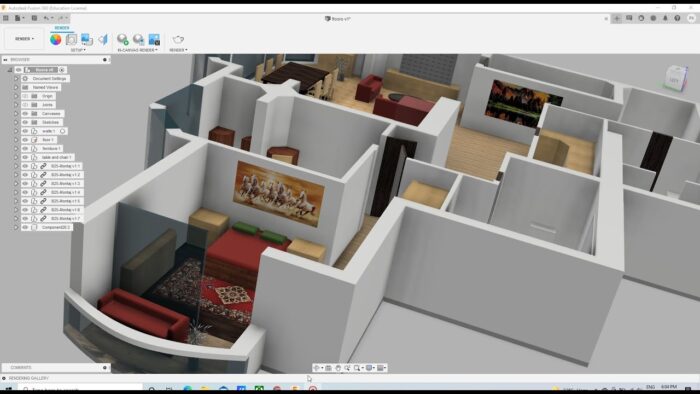
Task: Expand the Origin folder
Action: (x=16, y=96)
